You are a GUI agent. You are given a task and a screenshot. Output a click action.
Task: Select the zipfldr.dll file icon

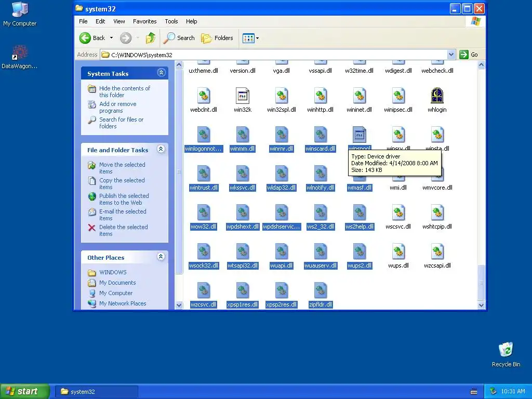[x=320, y=291]
